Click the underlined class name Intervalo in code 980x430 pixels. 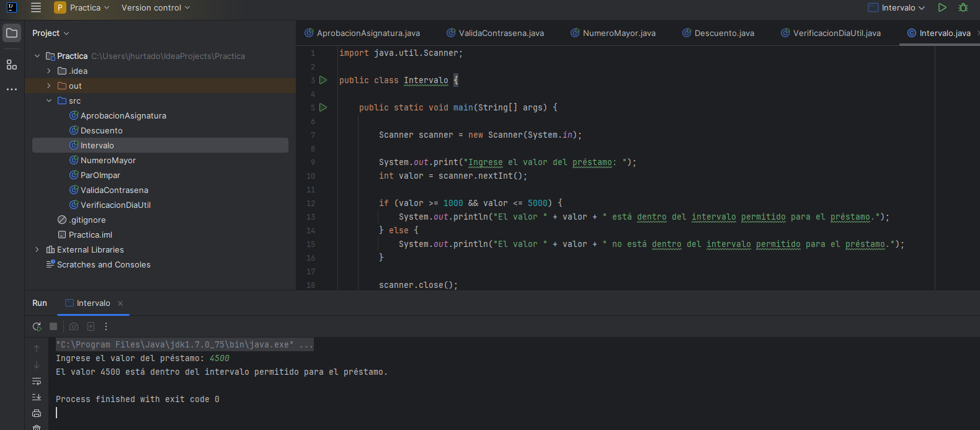[x=426, y=80]
